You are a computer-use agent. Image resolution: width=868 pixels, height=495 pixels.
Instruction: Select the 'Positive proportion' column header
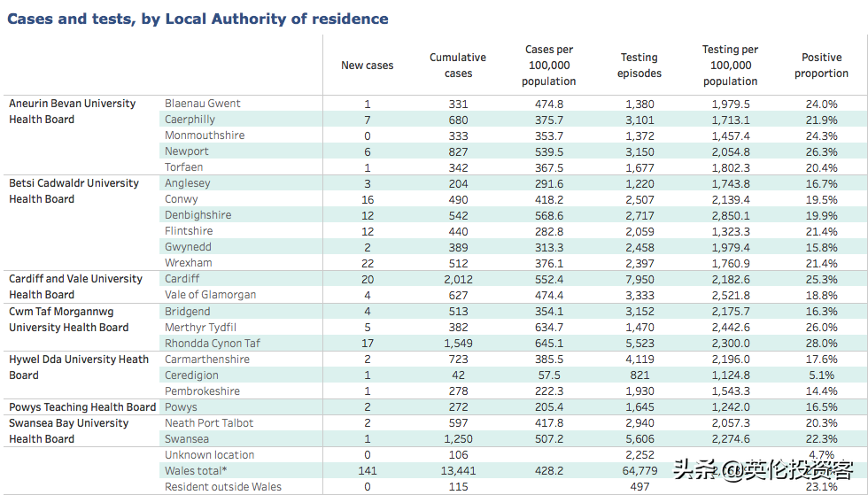point(822,66)
